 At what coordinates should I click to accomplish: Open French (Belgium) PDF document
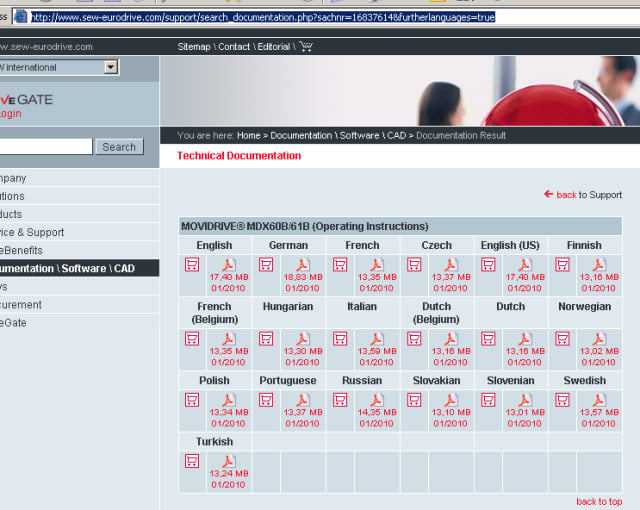229,339
